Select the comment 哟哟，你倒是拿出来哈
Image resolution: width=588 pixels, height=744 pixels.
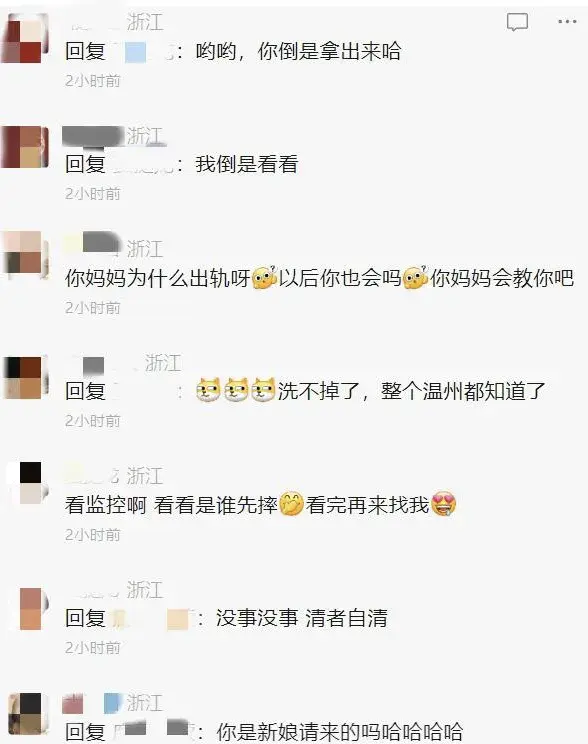tap(298, 51)
